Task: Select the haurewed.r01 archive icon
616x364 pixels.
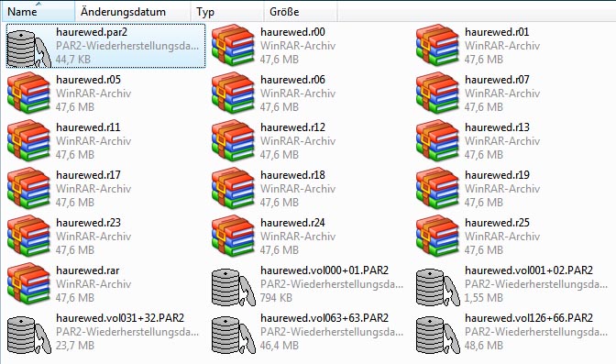Action: coord(437,45)
